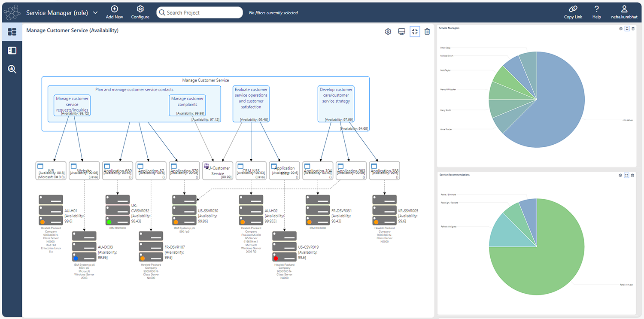Screen dimensions: 644x319
Task: Open the panel list view in sidebar
Action: pyautogui.click(x=12, y=51)
